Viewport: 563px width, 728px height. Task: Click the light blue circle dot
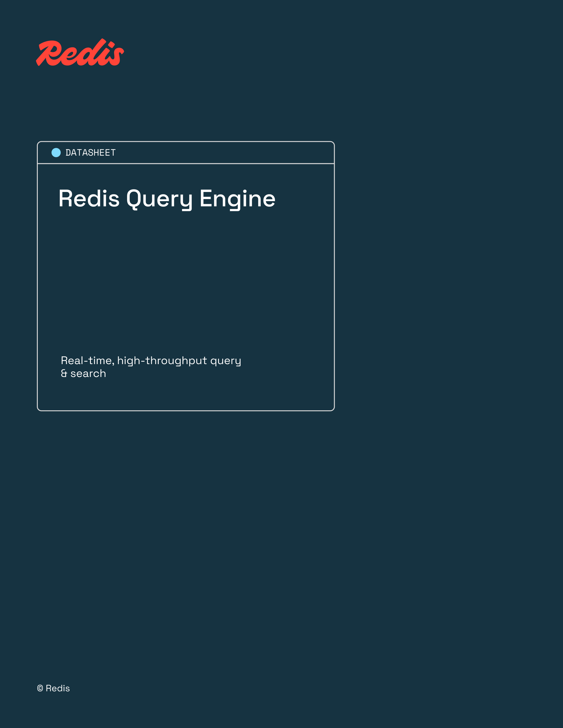[x=56, y=153]
